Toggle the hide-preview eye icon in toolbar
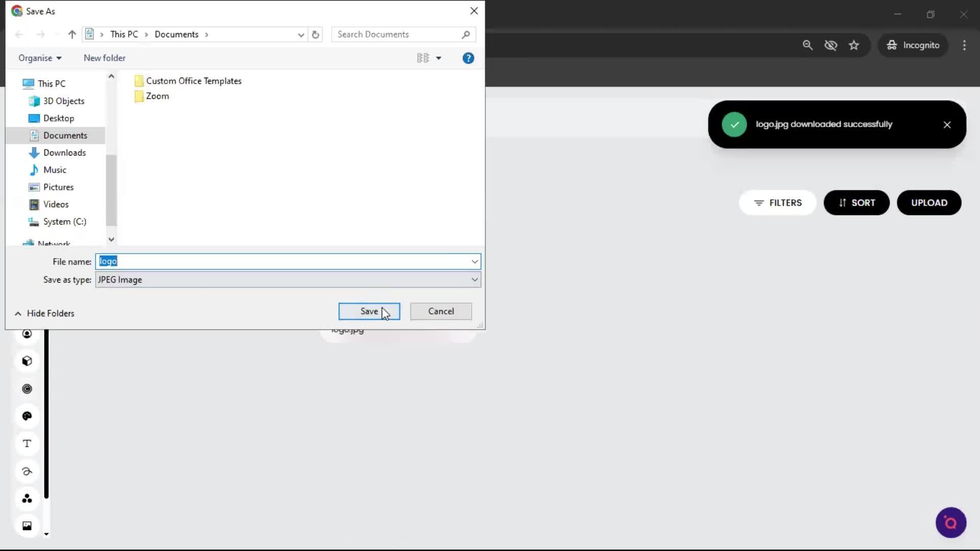Screen dimensions: 980x551 coord(831,45)
